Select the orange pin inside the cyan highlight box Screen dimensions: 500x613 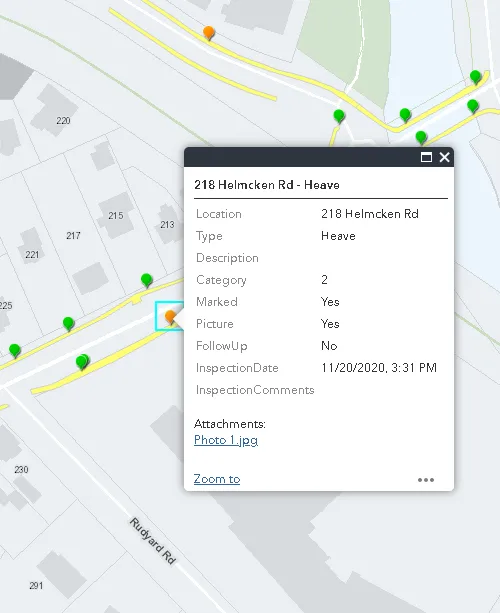(170, 316)
